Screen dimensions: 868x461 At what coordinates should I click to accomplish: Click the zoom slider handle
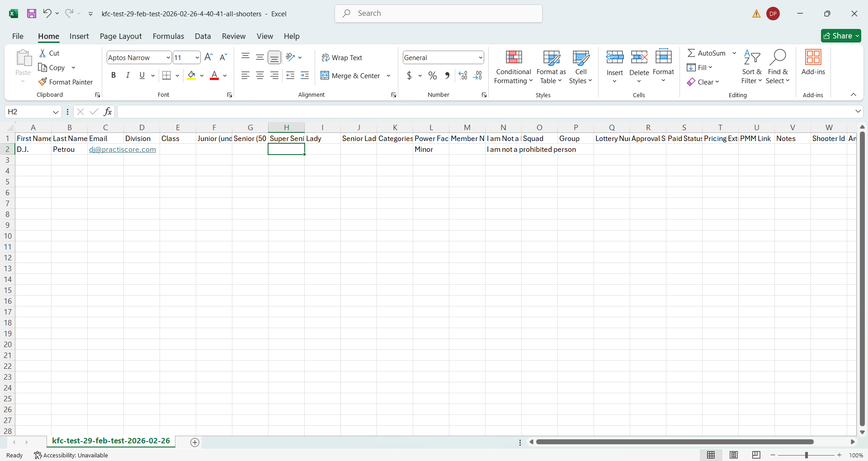coord(806,455)
